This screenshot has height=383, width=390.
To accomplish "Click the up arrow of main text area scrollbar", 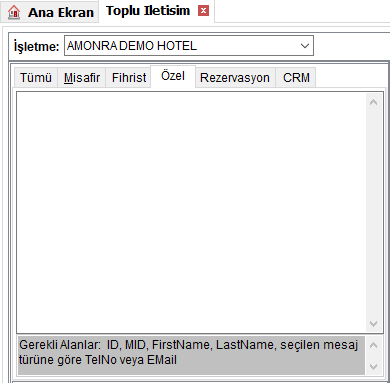I will (374, 102).
